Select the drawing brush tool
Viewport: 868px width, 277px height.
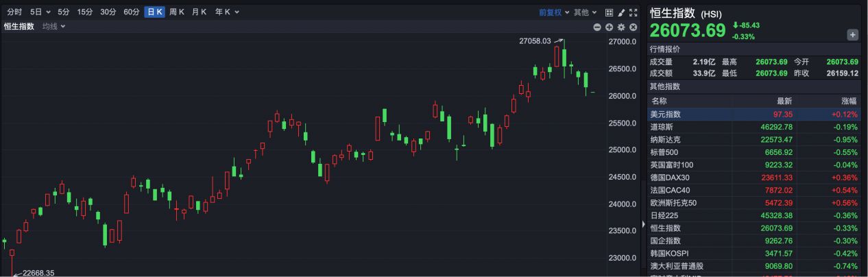click(x=621, y=12)
